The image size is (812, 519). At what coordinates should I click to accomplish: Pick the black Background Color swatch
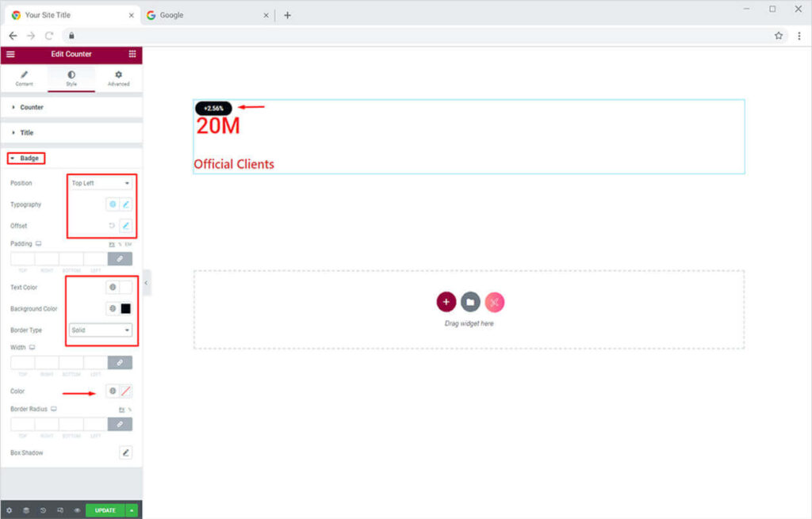[x=125, y=309]
